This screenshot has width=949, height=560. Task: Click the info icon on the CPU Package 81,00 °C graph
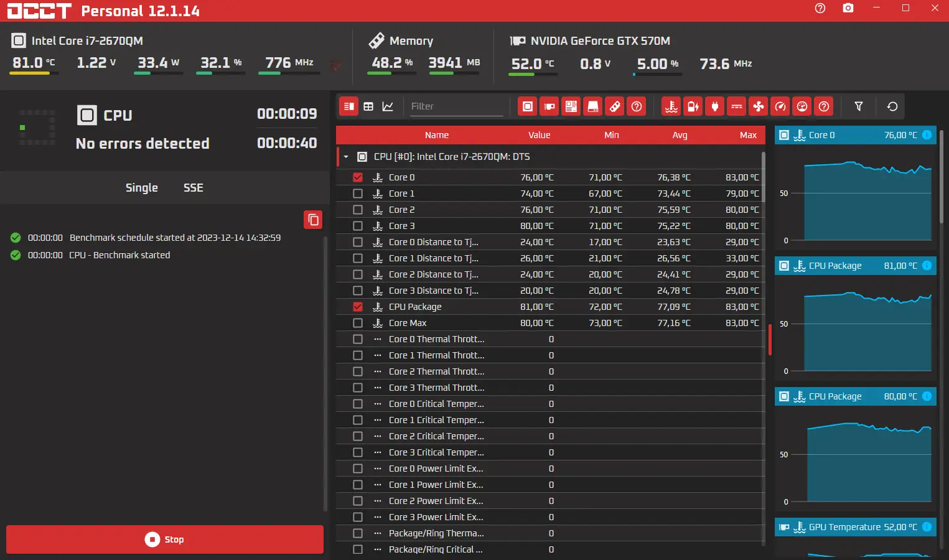[927, 266]
